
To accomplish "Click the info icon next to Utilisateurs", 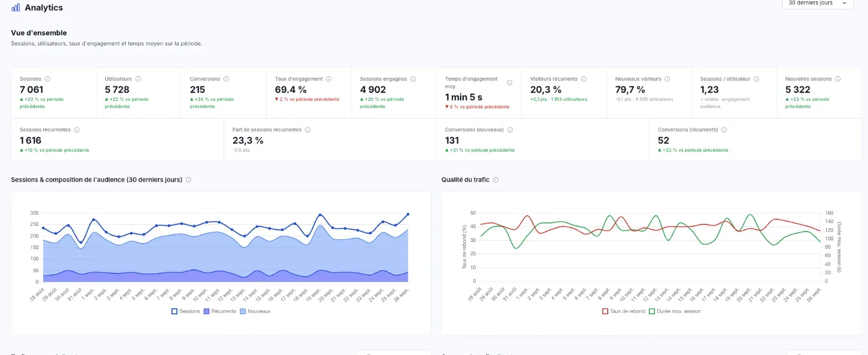I will pos(138,79).
